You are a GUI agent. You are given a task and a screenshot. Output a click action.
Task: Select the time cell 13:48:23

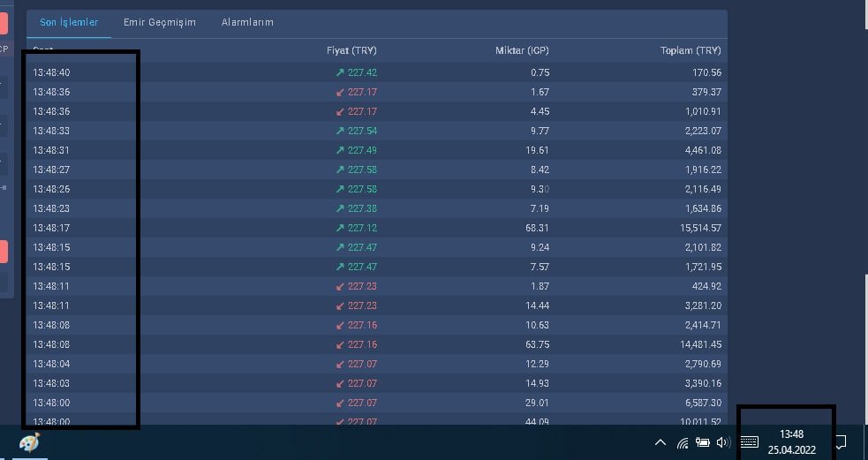(x=51, y=208)
